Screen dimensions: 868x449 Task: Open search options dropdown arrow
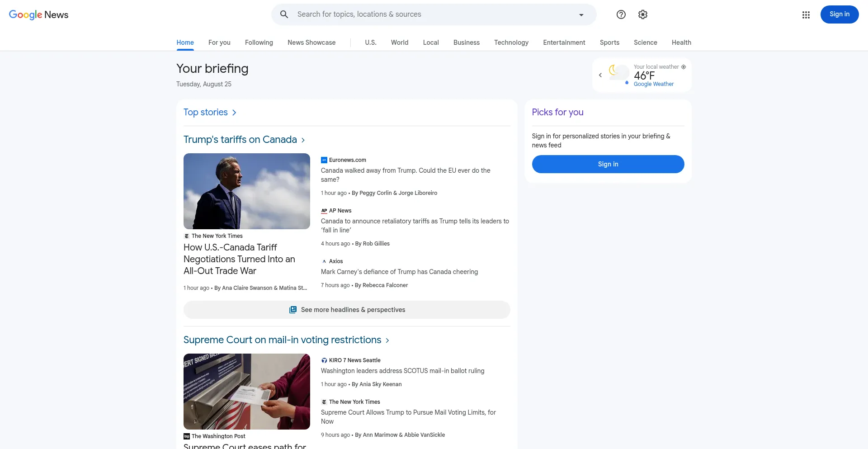[581, 14]
